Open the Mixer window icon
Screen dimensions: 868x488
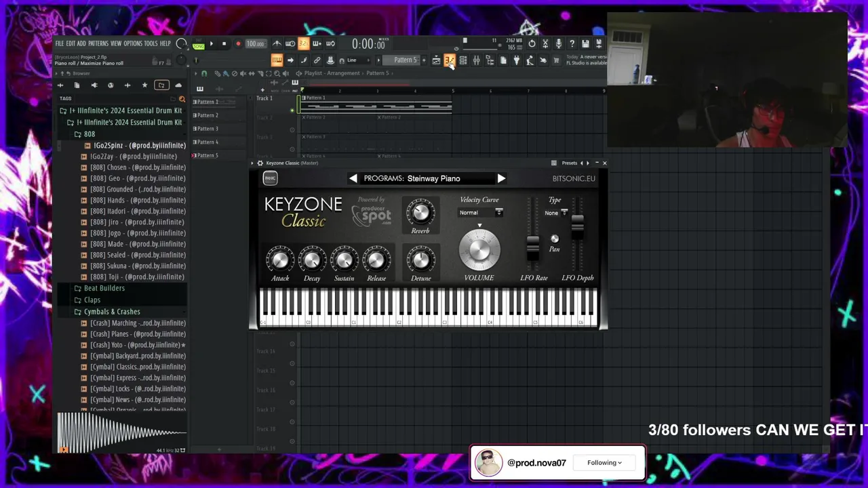[476, 61]
